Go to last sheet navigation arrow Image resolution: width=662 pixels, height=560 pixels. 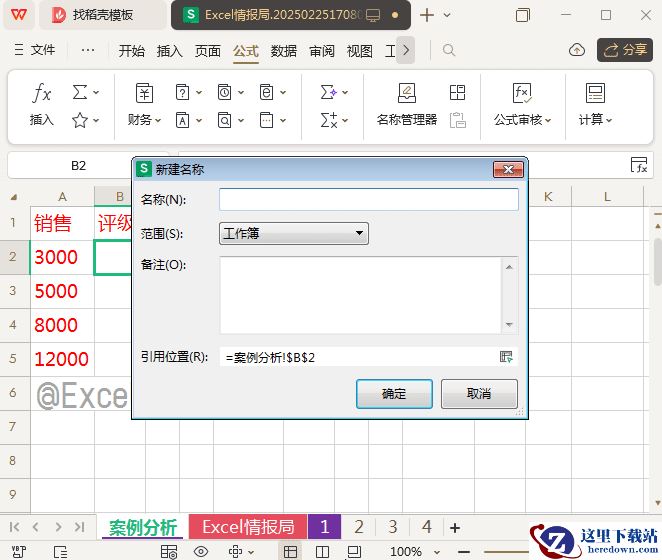(79, 527)
